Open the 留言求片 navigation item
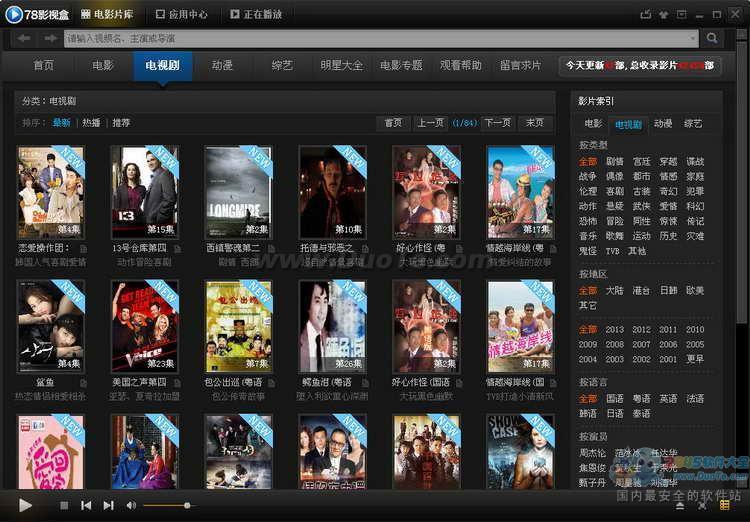This screenshot has height=522, width=750. [520, 65]
